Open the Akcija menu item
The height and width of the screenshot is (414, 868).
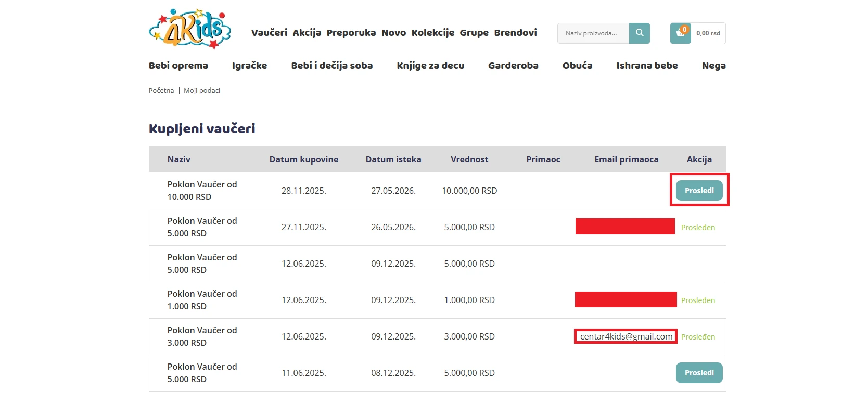(307, 33)
